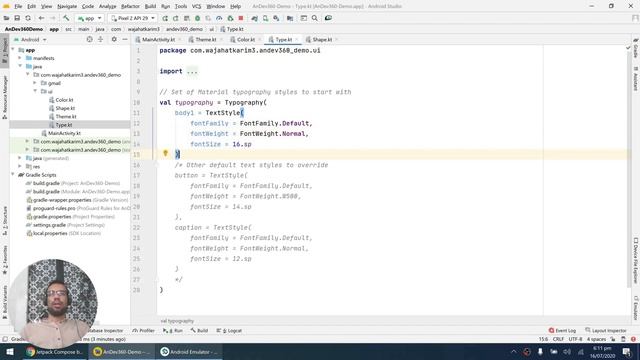Open the Event Log
The width and height of the screenshot is (640, 360).
coord(562,330)
